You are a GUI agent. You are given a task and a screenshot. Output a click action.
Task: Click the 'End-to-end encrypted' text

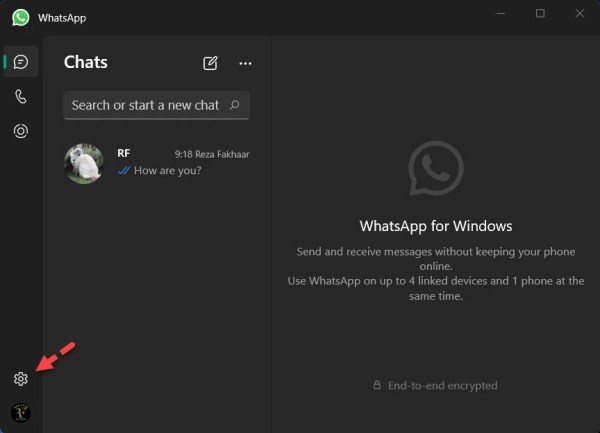coord(443,386)
